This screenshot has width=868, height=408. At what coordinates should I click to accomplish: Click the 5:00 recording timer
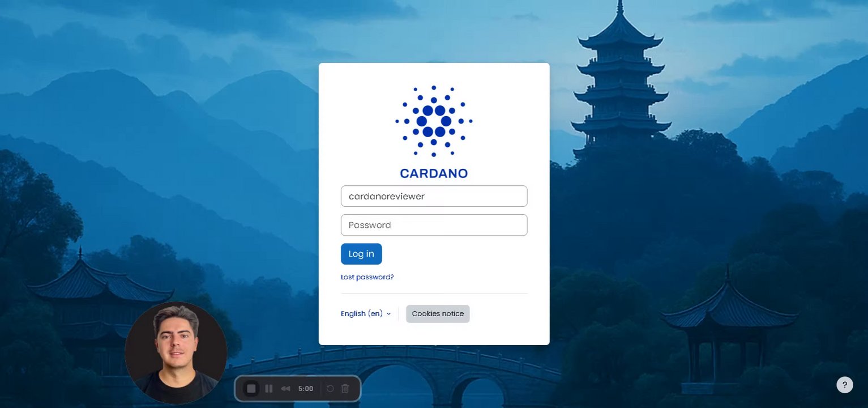click(x=306, y=389)
